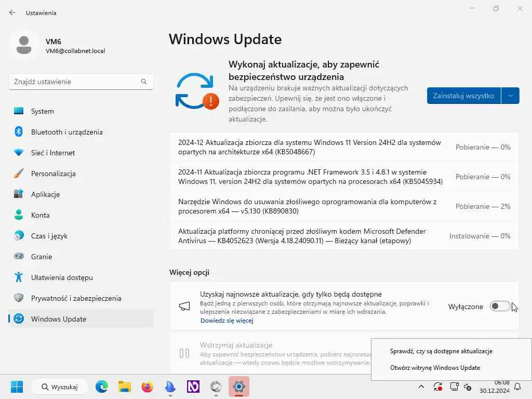Viewport: 532px width, 399px height.
Task: Click into the Znajdź ustawienie search field
Action: tap(81, 82)
